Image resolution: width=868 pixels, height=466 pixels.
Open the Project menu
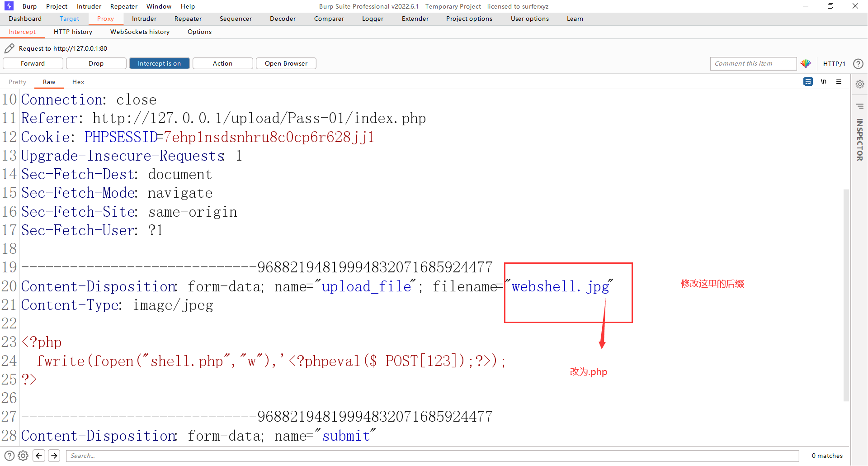coord(57,6)
